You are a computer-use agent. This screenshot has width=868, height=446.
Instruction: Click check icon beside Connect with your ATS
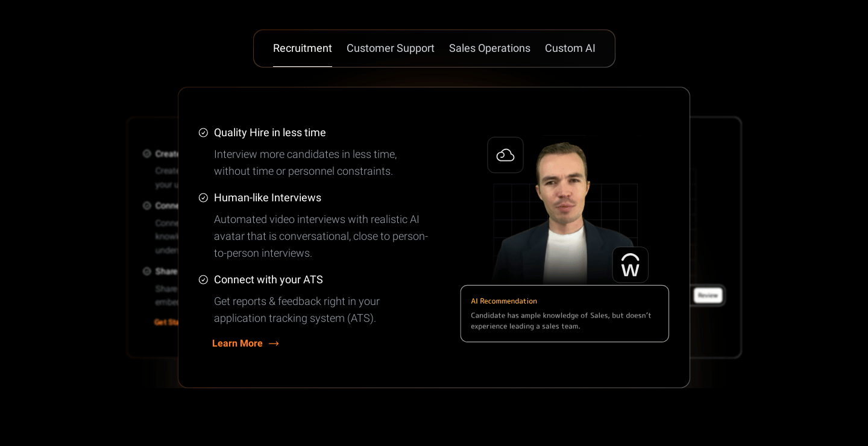click(x=203, y=280)
